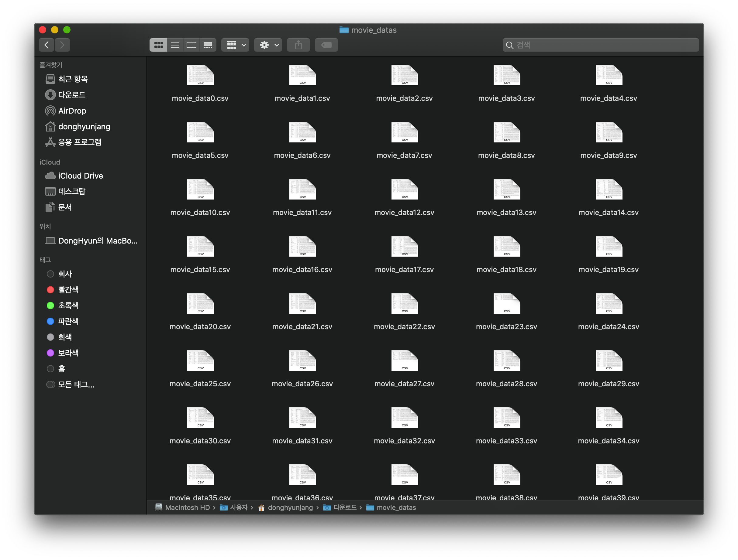738x560 pixels.
Task: Click 사용자 in path bar
Action: click(x=233, y=507)
